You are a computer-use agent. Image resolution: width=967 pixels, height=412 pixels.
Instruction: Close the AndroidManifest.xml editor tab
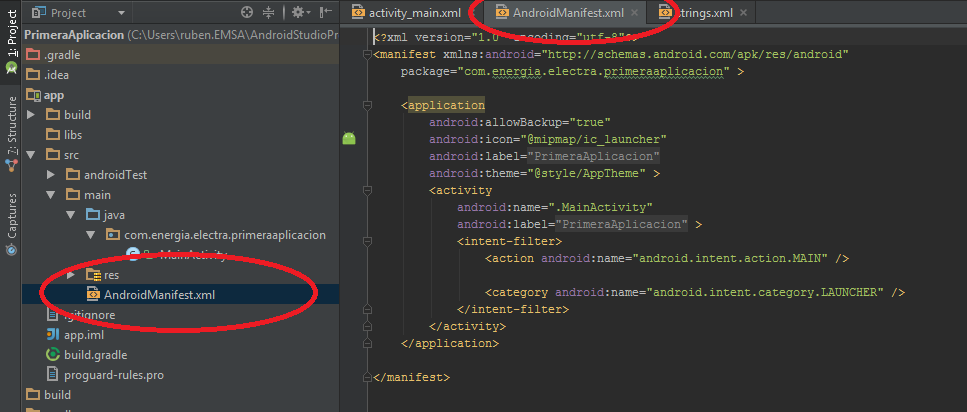(634, 13)
